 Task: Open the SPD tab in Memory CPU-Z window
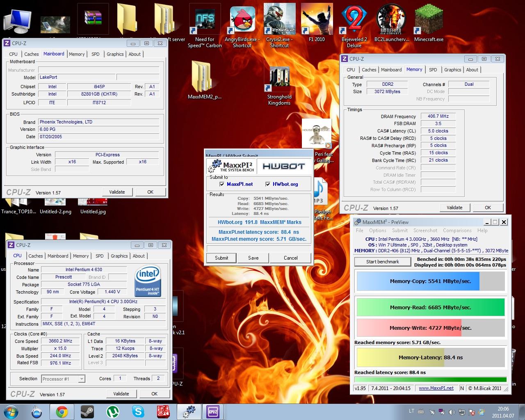click(433, 70)
